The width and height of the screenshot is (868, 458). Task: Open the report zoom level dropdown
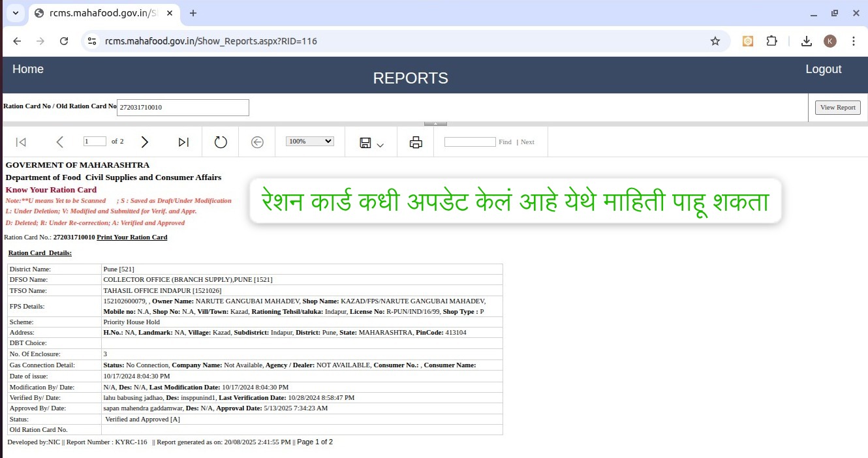[x=309, y=141]
